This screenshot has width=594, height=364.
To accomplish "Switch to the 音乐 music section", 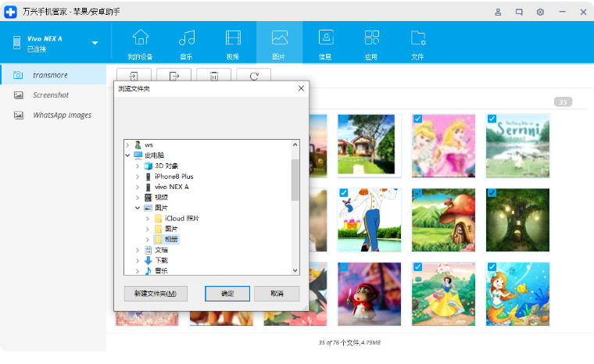I will tap(186, 44).
